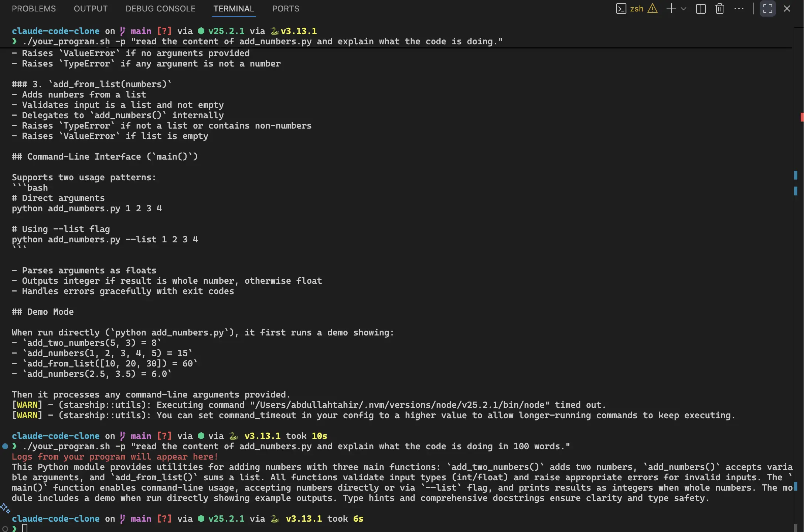
Task: Open the More Actions ellipsis menu
Action: coord(739,8)
